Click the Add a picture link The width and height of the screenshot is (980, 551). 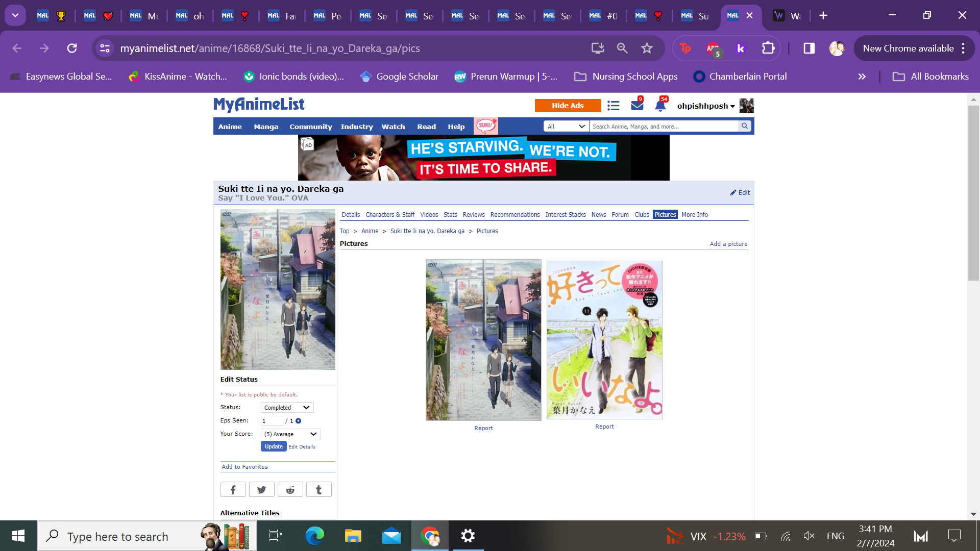728,244
